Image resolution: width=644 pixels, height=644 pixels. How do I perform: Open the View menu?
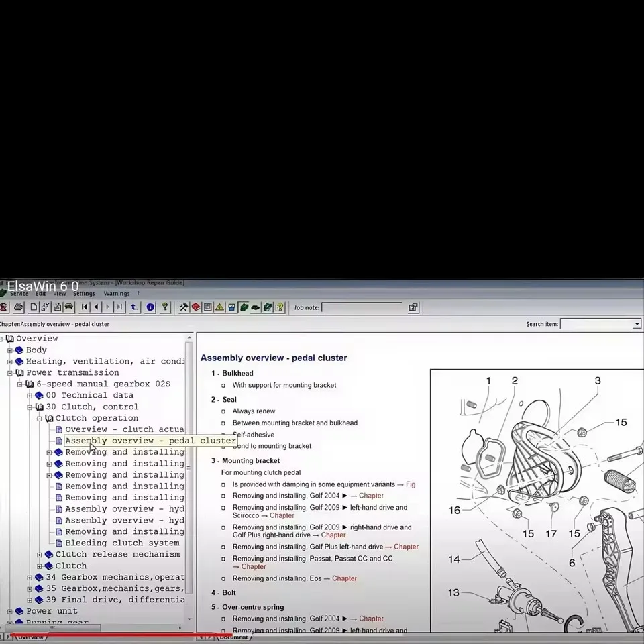pyautogui.click(x=60, y=293)
